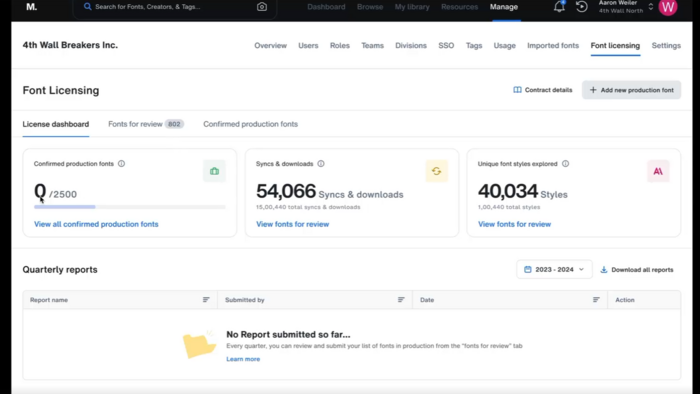This screenshot has width=700, height=394.
Task: Switch to the Overview tab
Action: tap(271, 46)
